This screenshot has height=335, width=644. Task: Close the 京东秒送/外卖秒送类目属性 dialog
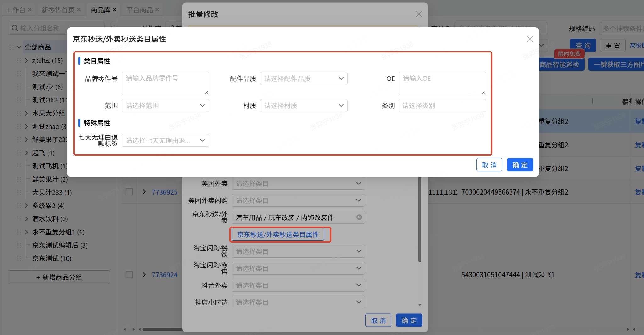tap(530, 39)
